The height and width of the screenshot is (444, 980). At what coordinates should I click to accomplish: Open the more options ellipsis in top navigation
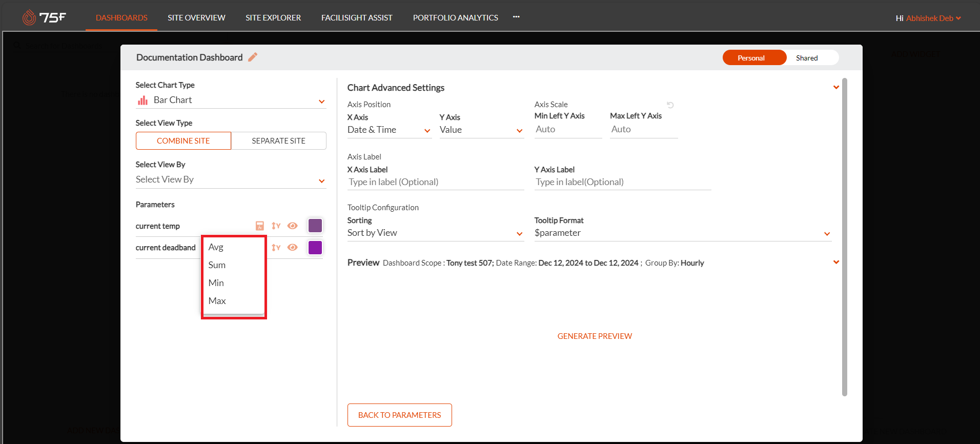point(516,17)
